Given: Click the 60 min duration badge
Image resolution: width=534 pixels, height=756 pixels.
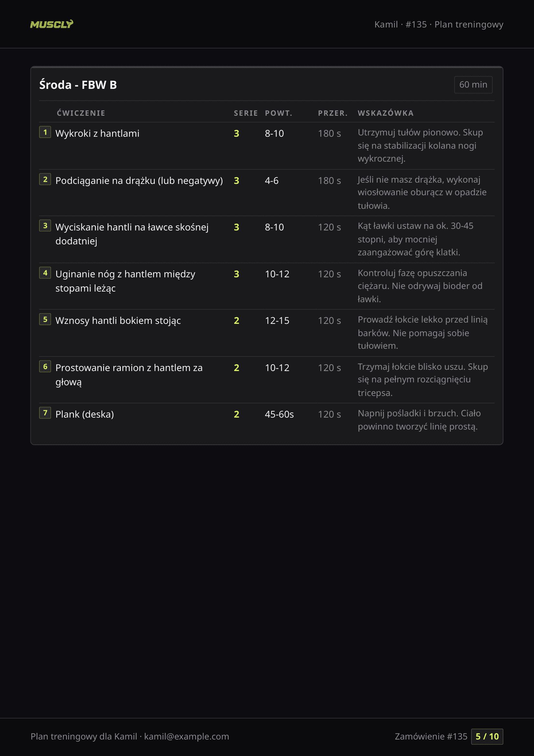Looking at the screenshot, I should (473, 85).
